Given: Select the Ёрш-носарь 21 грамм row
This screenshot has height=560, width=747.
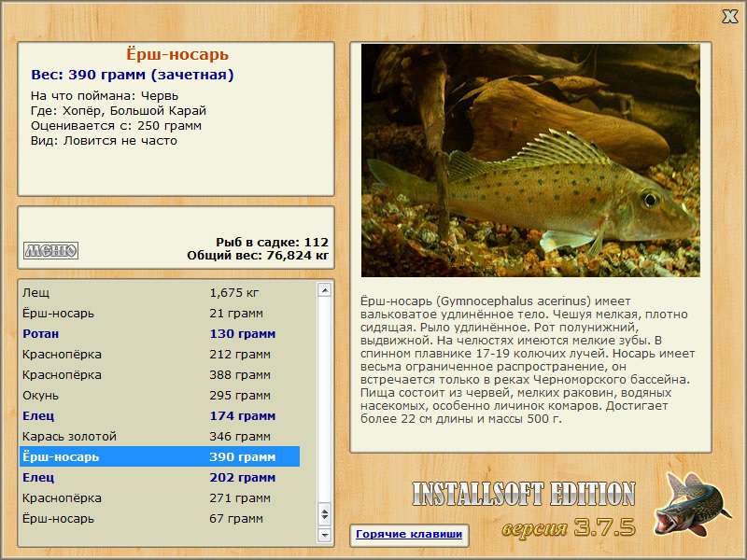Looking at the screenshot, I should tap(160, 314).
